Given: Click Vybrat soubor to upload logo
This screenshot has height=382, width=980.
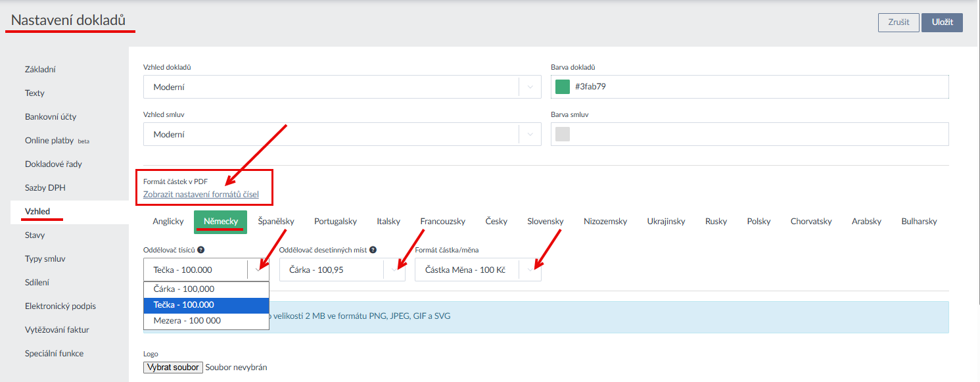Looking at the screenshot, I should coord(173,368).
